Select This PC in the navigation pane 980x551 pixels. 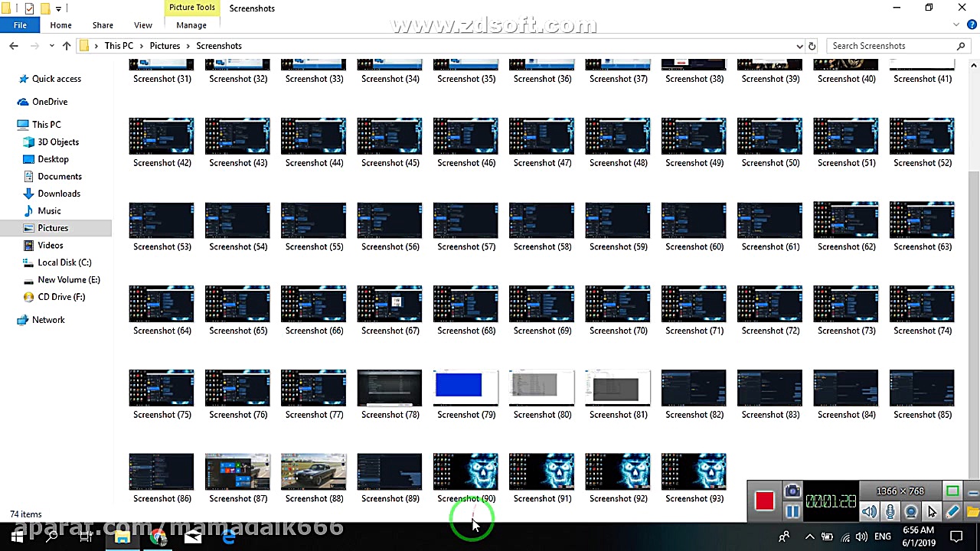click(x=46, y=125)
